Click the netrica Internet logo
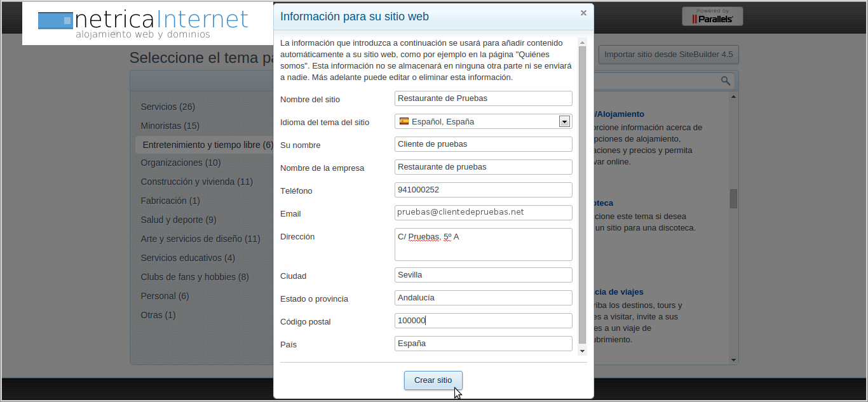Viewport: 868px width, 402px height. pyautogui.click(x=143, y=24)
